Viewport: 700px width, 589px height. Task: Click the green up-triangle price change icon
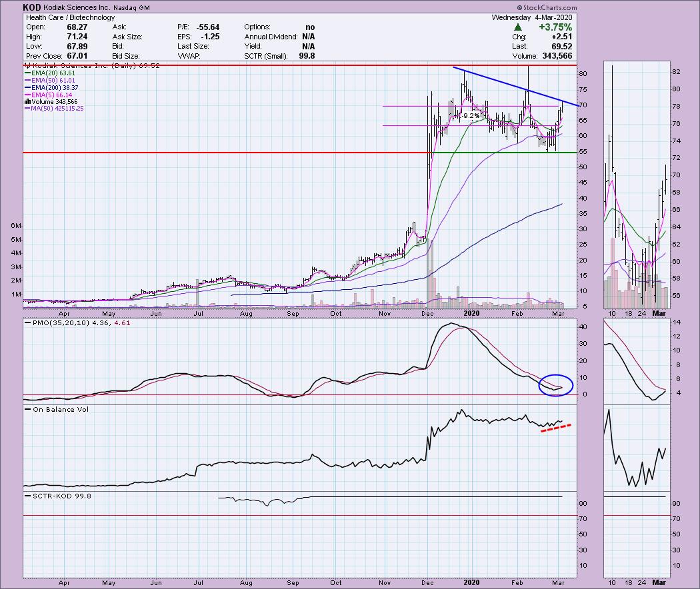click(518, 27)
